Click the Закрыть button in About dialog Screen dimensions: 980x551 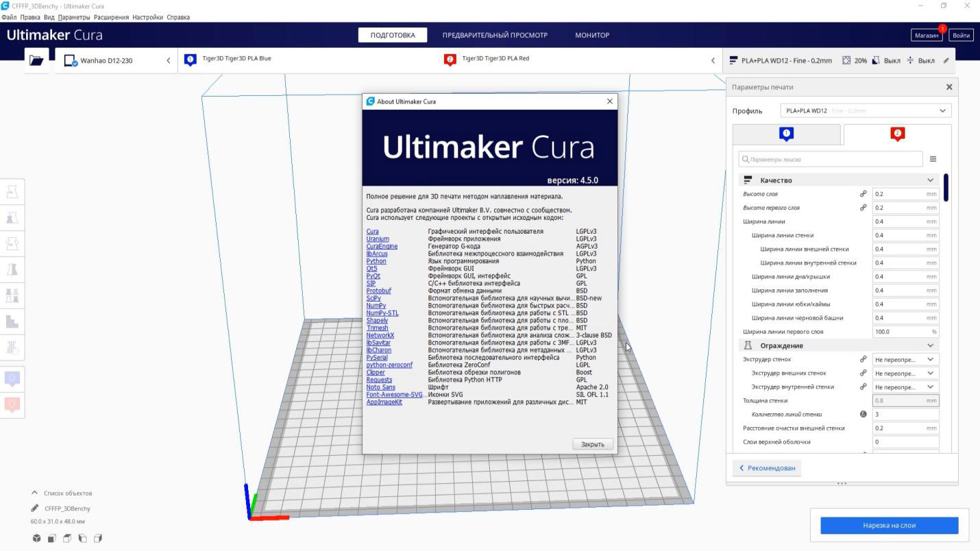pyautogui.click(x=592, y=444)
